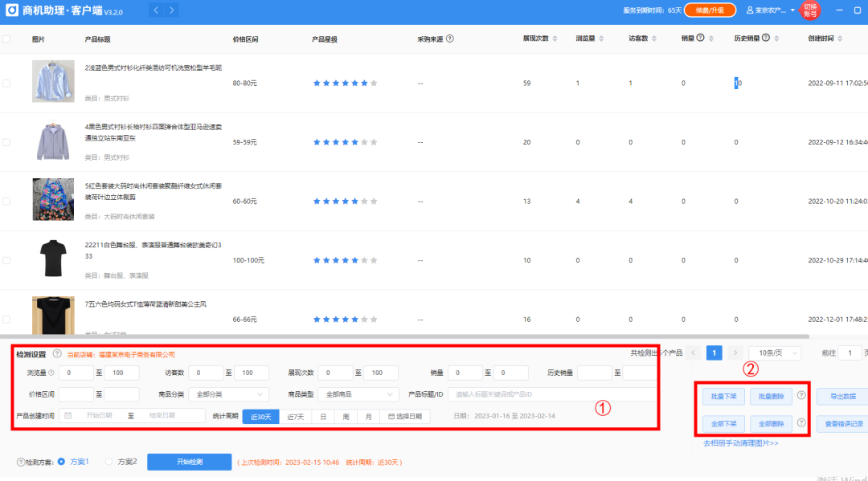The width and height of the screenshot is (868, 481).
Task: Click the back navigation arrow in title bar
Action: [157, 10]
